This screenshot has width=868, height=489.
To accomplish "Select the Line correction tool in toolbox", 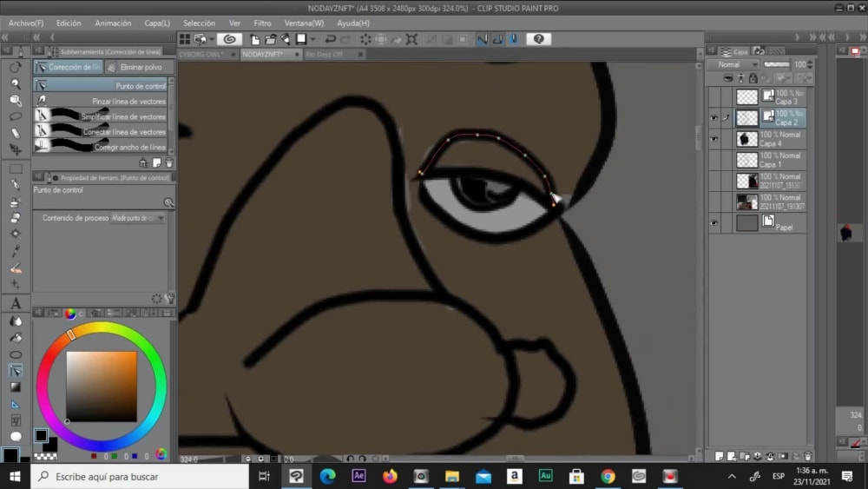I will click(x=16, y=371).
